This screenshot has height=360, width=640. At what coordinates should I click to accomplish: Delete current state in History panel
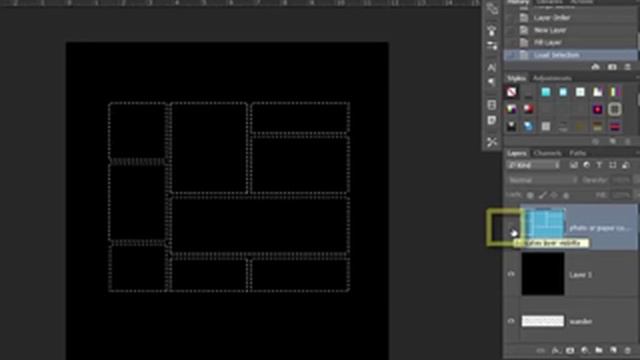[x=627, y=67]
